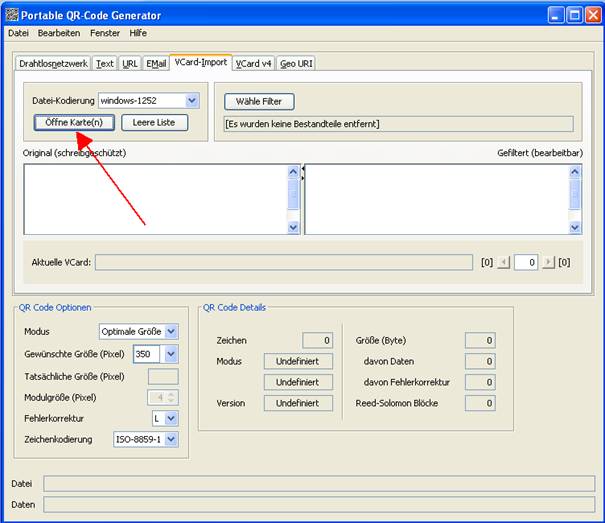This screenshot has height=523, width=605.
Task: Click the Gefiltert pane scroll-up arrow
Action: point(575,172)
